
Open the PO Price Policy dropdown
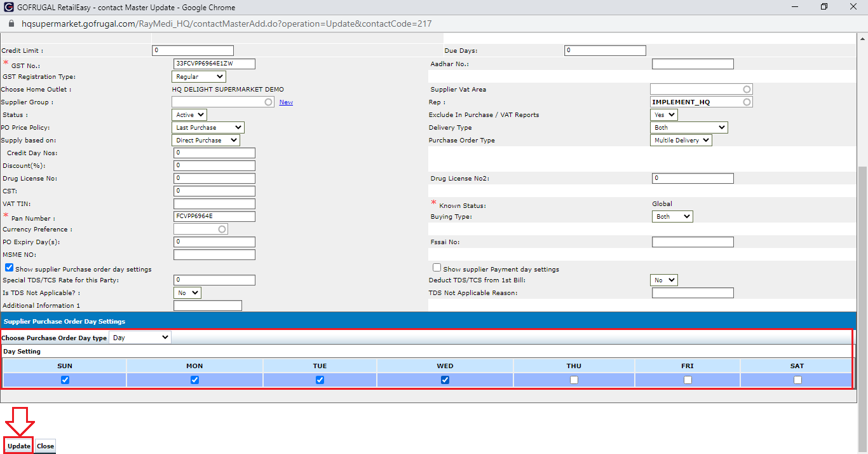coord(207,128)
